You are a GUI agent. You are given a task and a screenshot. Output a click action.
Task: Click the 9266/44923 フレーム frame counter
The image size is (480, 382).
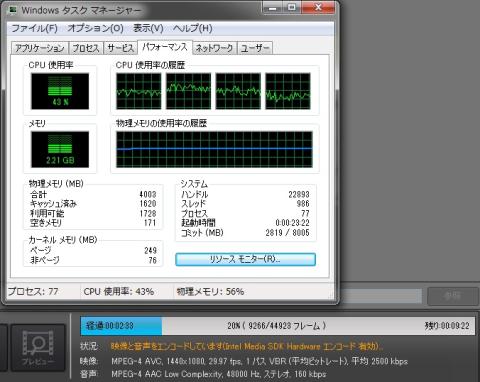[x=287, y=326]
